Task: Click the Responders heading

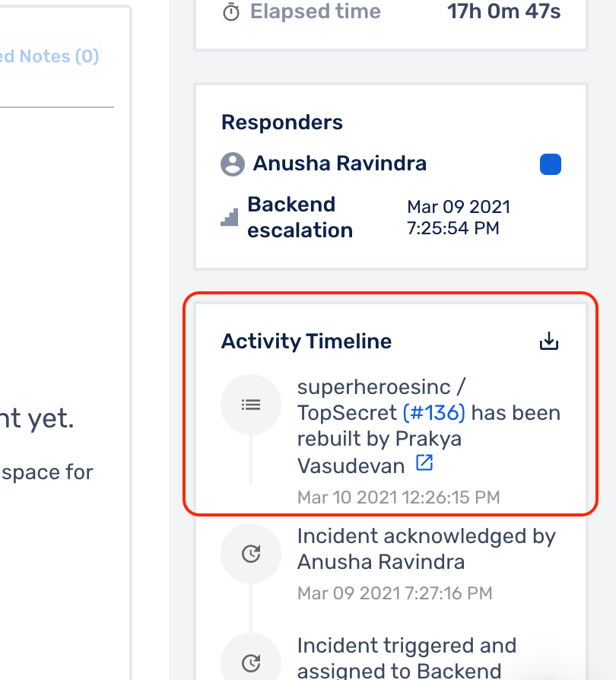Action: coord(282,122)
